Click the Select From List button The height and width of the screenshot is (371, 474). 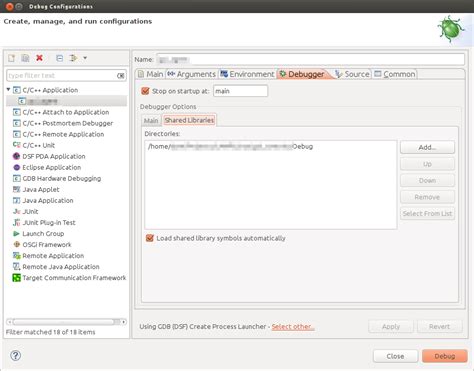point(427,213)
